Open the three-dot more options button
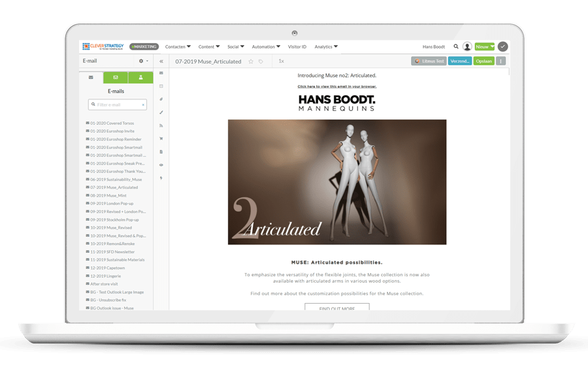The image size is (588, 371). point(500,61)
